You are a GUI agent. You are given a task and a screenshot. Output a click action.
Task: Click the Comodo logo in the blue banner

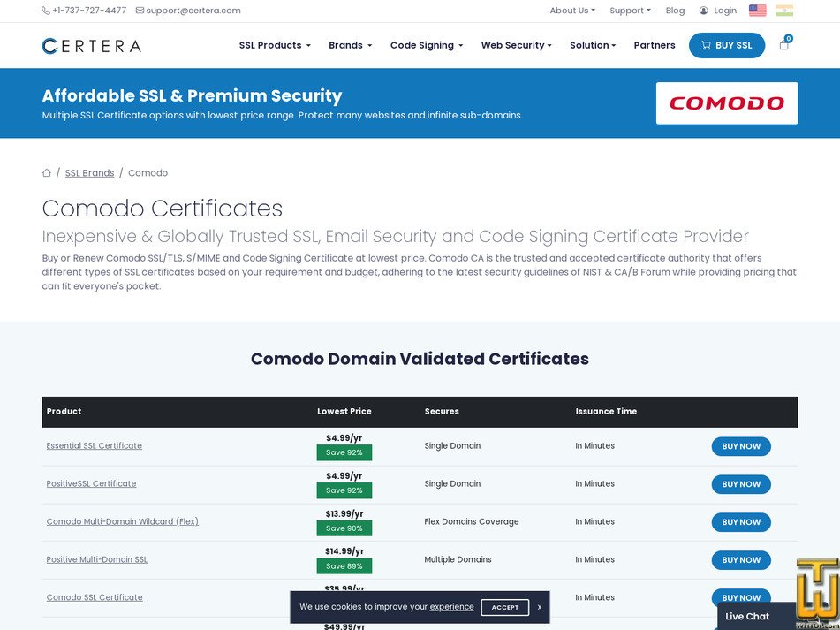[x=726, y=102]
